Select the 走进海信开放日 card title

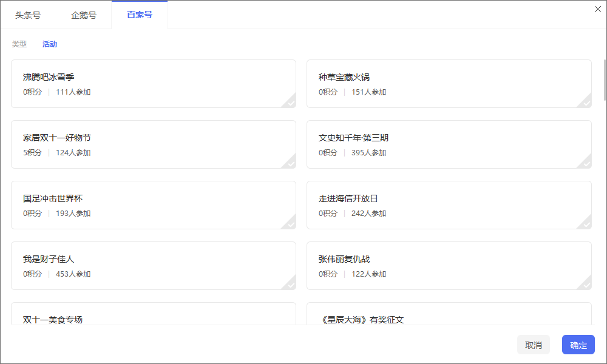pos(348,198)
